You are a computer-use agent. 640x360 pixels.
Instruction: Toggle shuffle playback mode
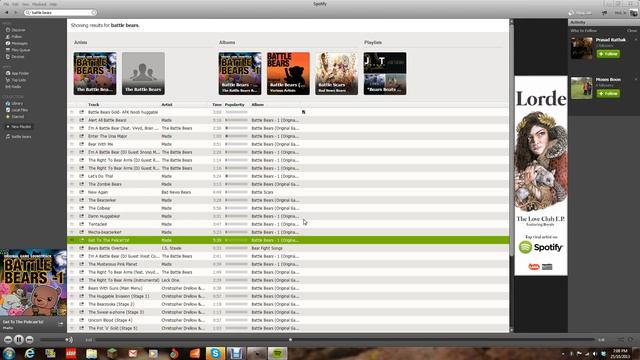[x=620, y=340]
